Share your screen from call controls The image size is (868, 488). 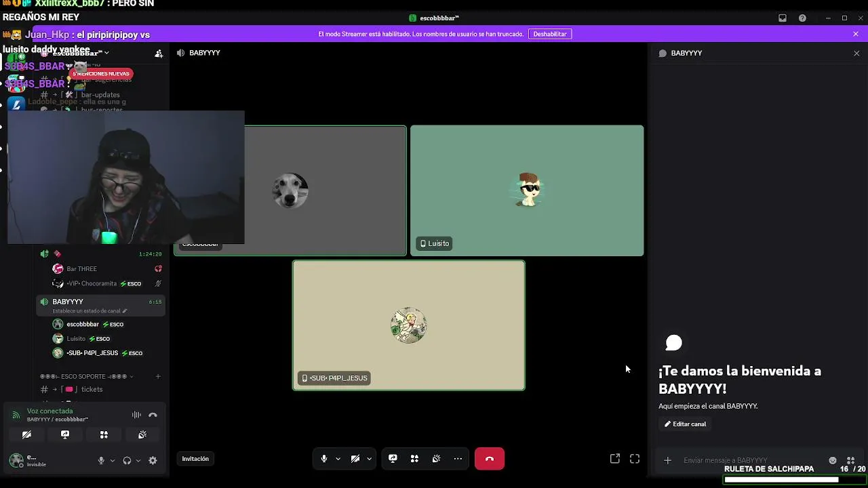point(393,459)
